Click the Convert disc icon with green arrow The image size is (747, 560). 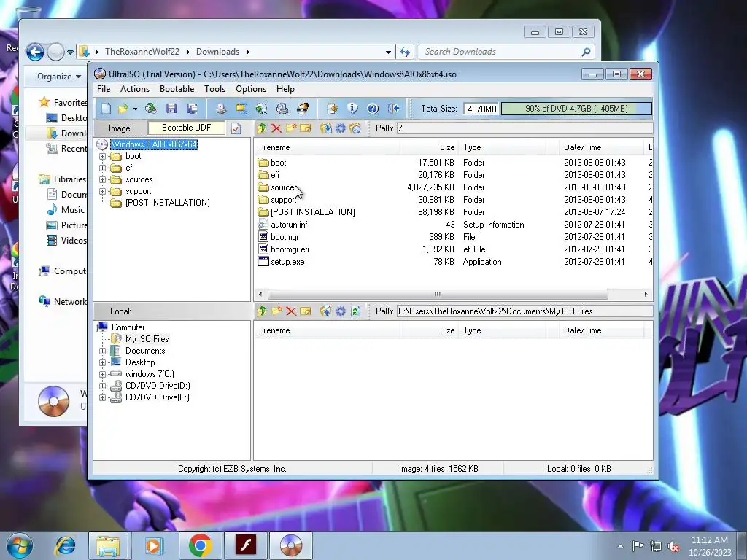click(262, 109)
